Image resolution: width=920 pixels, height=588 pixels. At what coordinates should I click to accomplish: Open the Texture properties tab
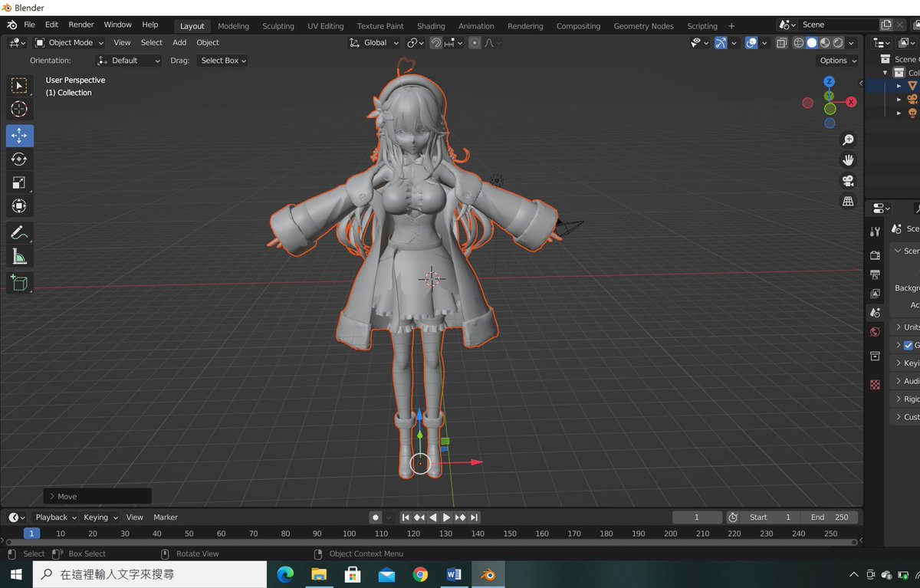tap(875, 384)
